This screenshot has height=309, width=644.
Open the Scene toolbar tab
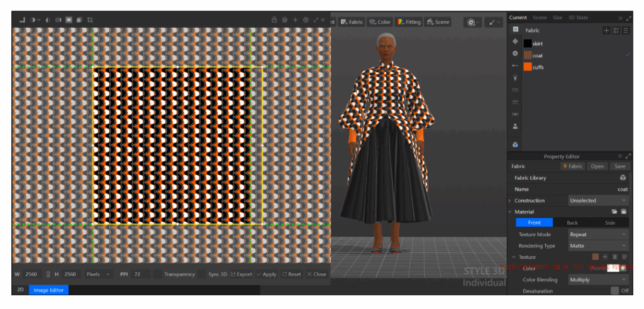438,22
